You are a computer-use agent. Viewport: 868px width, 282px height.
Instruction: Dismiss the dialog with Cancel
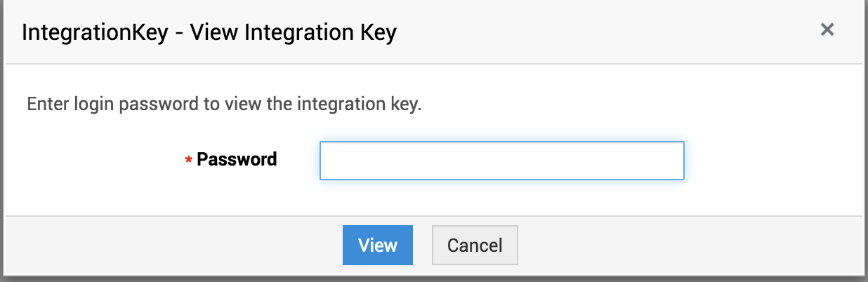[x=475, y=245]
